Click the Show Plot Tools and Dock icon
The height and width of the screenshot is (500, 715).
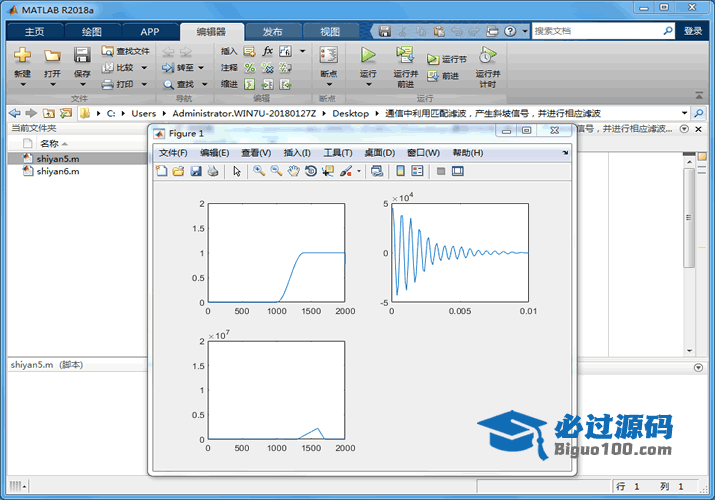click(x=457, y=171)
